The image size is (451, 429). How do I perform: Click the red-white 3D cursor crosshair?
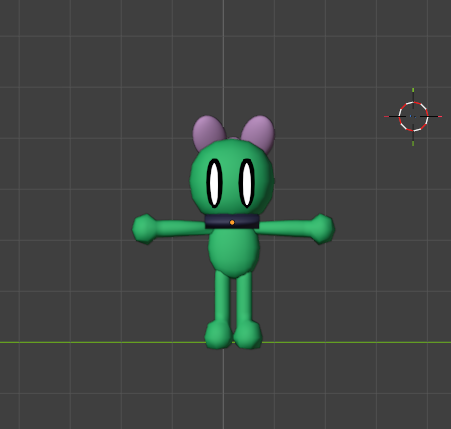point(413,117)
